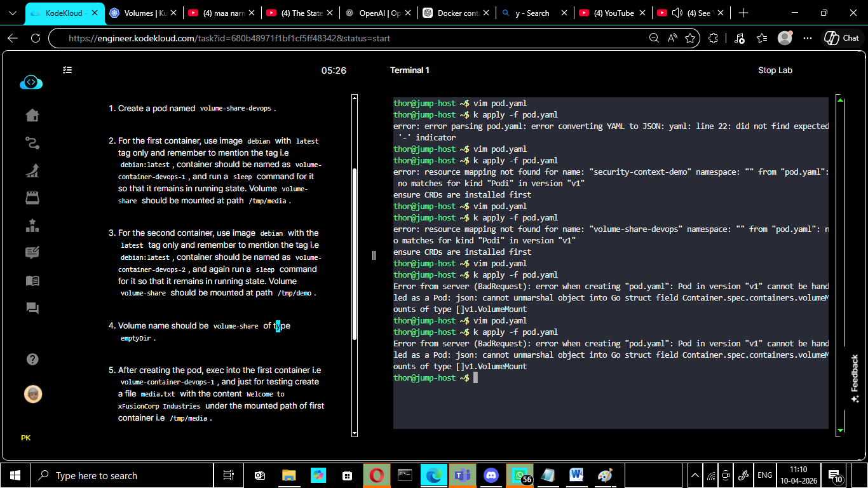Open the user avatar in the sidebar

click(33, 394)
